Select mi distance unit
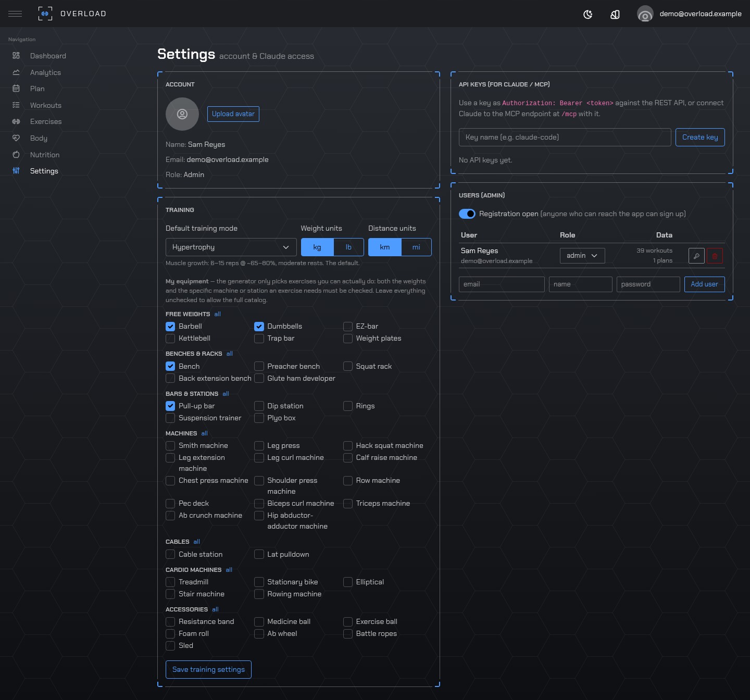750x700 pixels. click(x=416, y=247)
